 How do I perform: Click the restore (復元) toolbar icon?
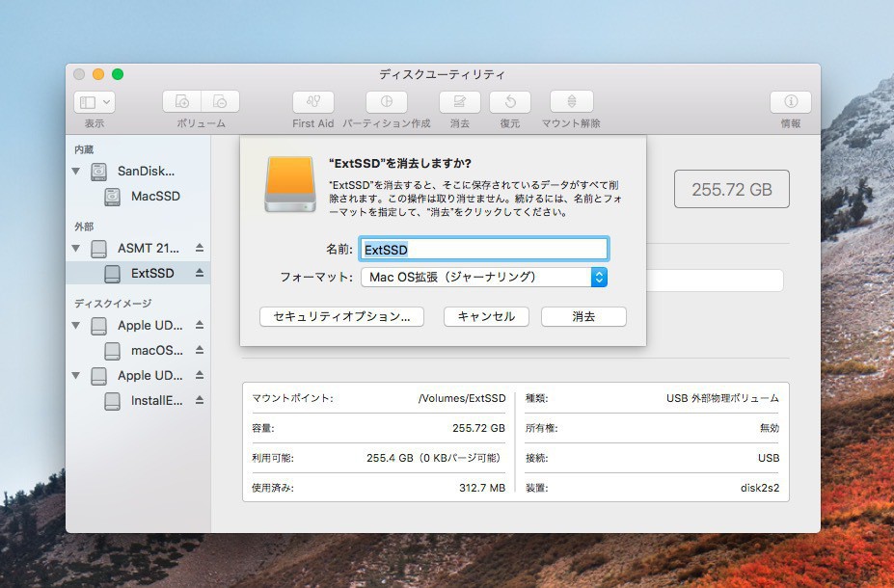[x=509, y=102]
